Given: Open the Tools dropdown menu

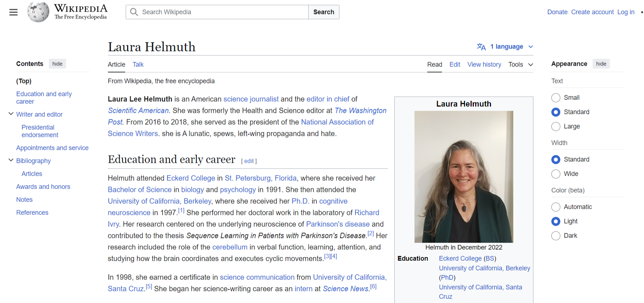Looking at the screenshot, I should [520, 65].
